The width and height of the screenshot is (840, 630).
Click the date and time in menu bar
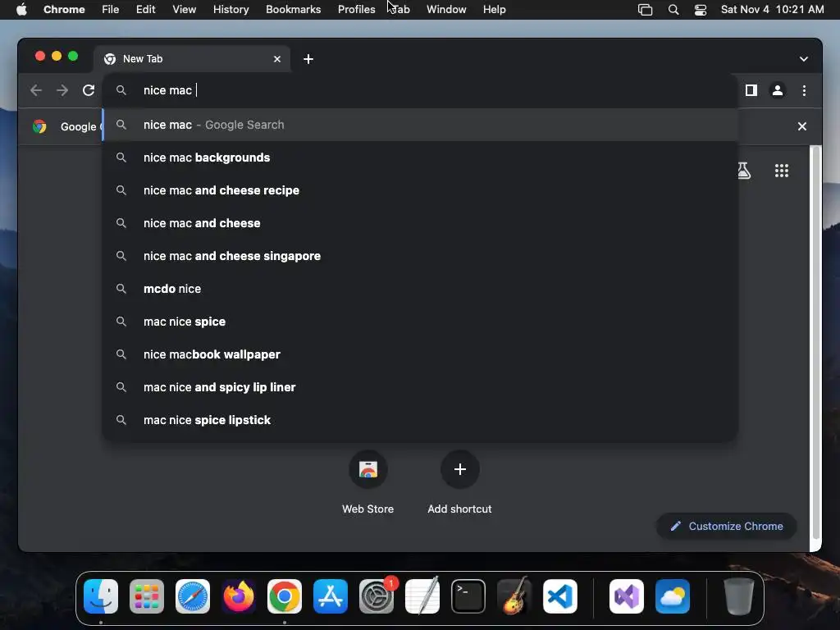click(772, 9)
